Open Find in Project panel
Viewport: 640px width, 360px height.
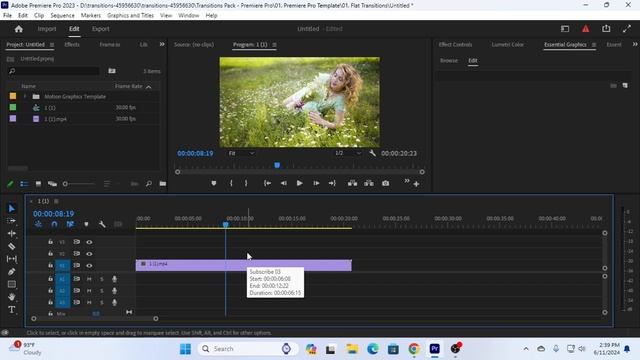click(149, 184)
